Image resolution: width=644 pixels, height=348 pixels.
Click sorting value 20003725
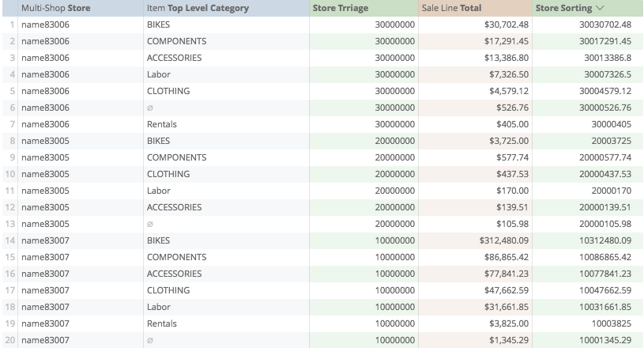[611, 141]
